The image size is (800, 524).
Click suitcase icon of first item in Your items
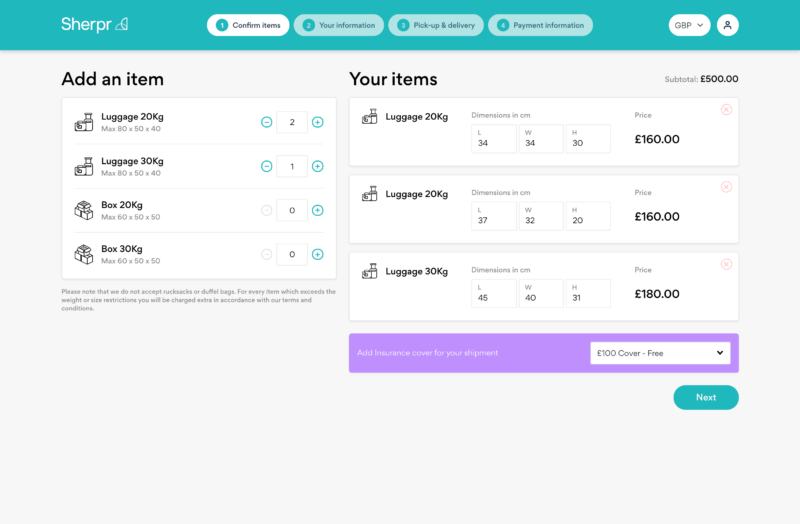pos(369,117)
